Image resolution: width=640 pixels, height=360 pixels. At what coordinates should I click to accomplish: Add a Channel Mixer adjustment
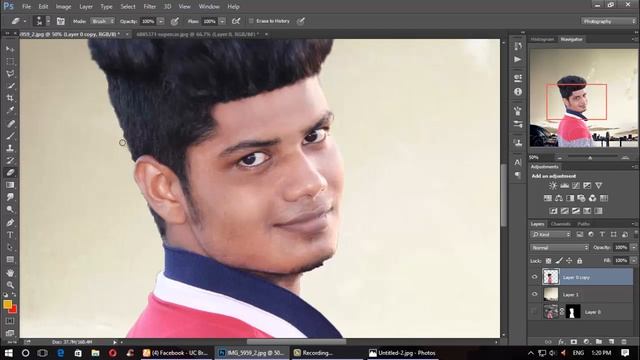coord(592,198)
